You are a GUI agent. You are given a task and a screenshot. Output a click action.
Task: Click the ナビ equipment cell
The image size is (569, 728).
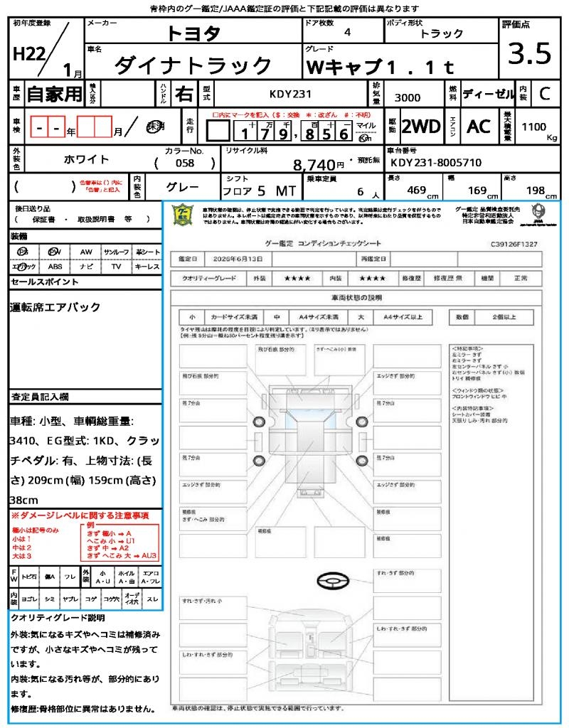point(86,267)
